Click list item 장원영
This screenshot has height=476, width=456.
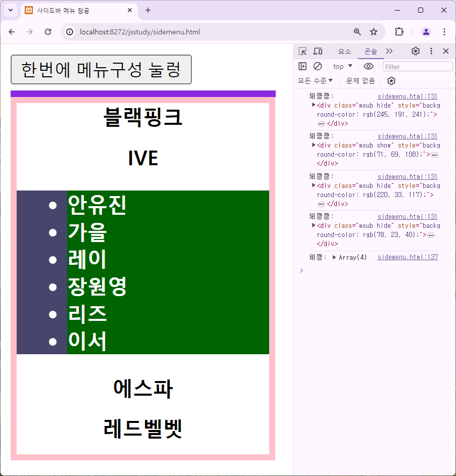point(97,287)
